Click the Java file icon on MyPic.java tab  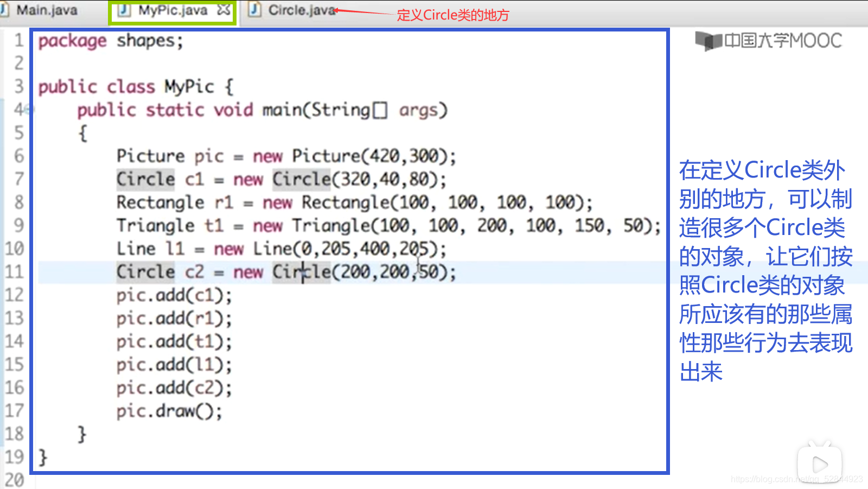click(124, 10)
